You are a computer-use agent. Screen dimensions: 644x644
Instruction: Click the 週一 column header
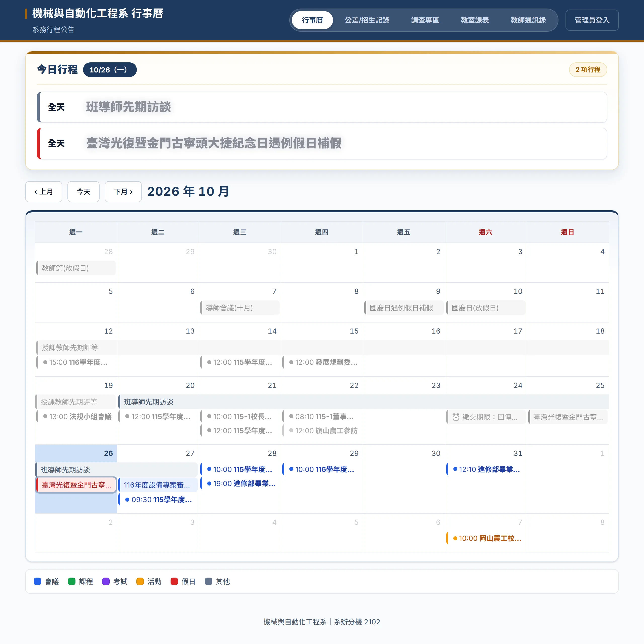pyautogui.click(x=76, y=232)
